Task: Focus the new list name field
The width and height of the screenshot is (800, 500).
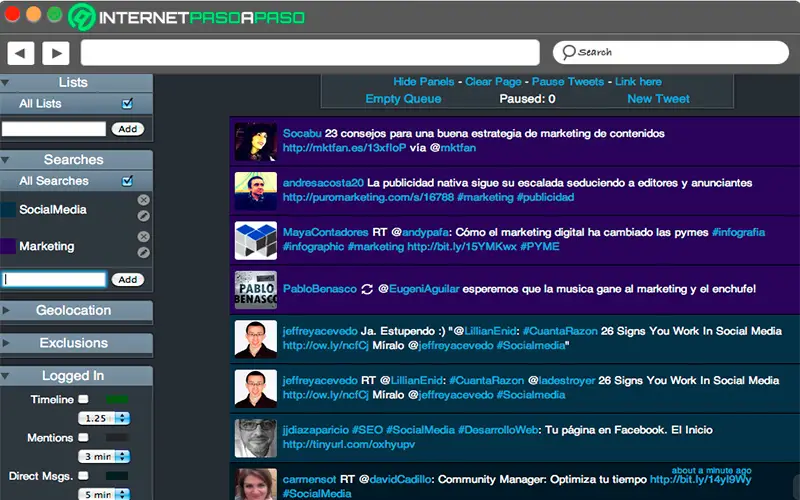Action: (54, 129)
